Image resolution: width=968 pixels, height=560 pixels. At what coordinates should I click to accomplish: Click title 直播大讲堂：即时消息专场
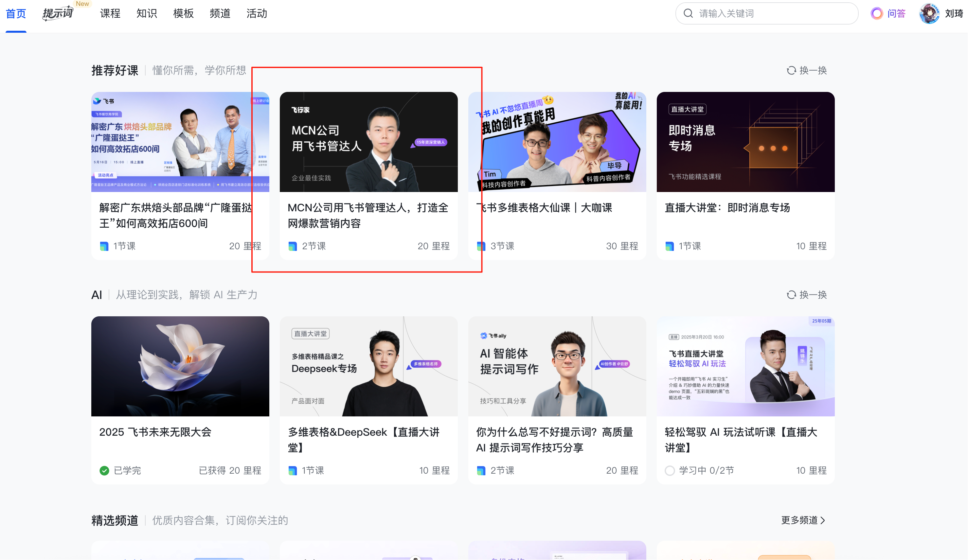[727, 208]
